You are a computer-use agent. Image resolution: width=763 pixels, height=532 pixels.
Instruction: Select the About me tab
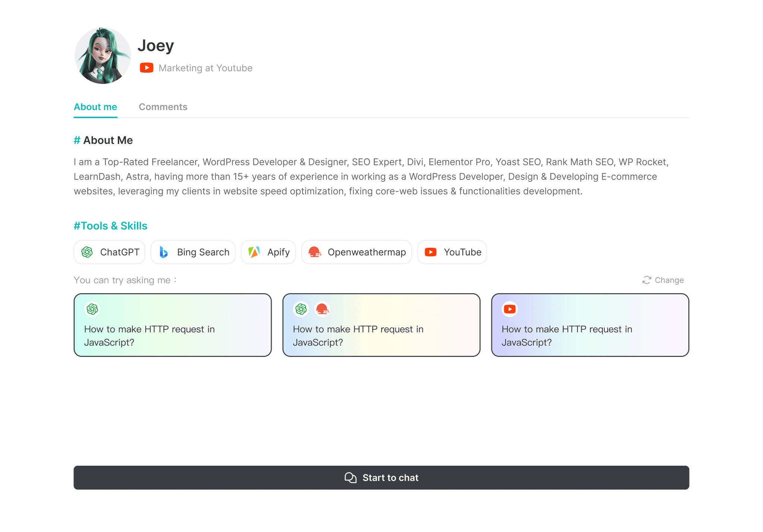(95, 107)
